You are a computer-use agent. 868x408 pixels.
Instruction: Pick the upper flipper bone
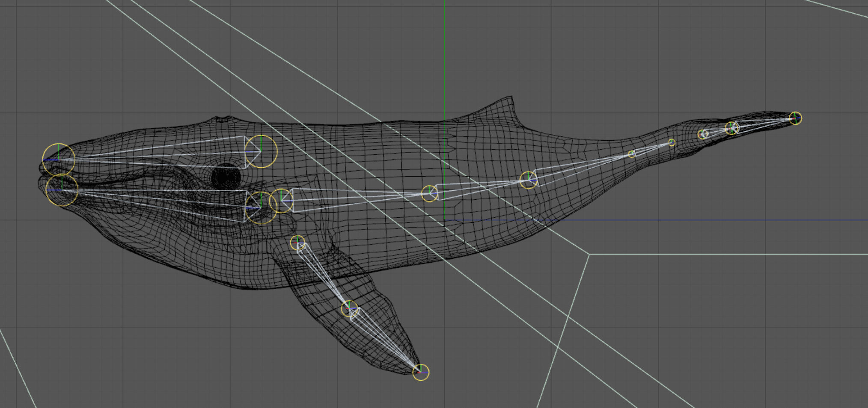[322, 274]
